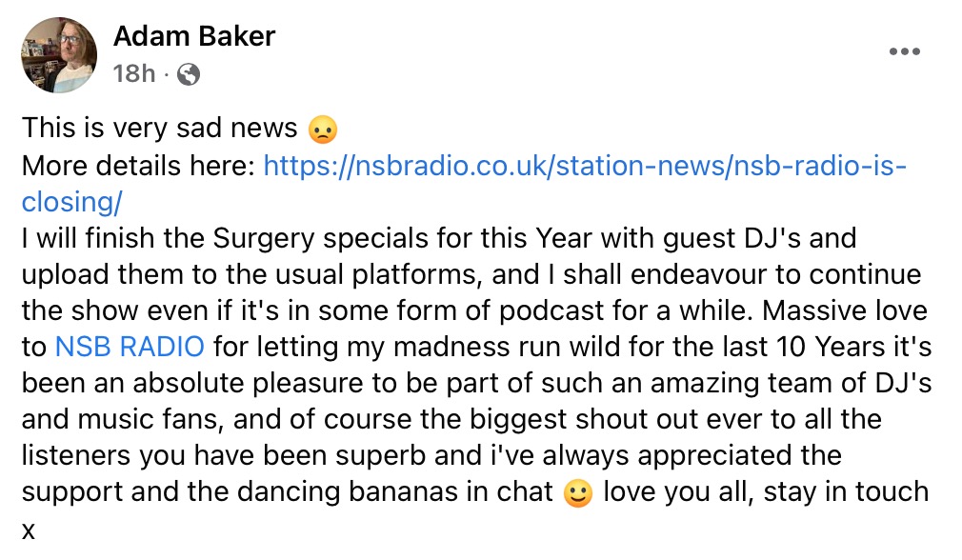
Task: Open the three-dot post options menu
Action: pyautogui.click(x=904, y=52)
